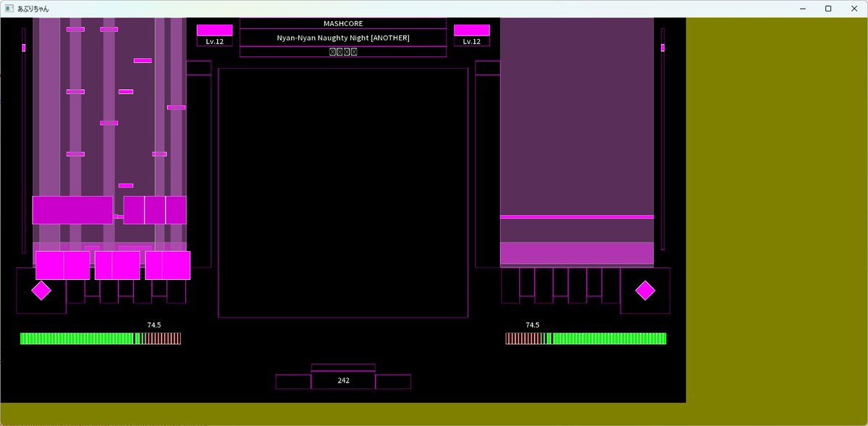Click the BPM 242 display panel

(342, 380)
